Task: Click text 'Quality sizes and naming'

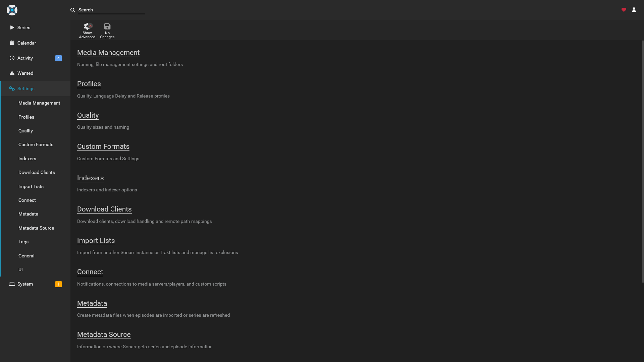Action: tap(103, 127)
